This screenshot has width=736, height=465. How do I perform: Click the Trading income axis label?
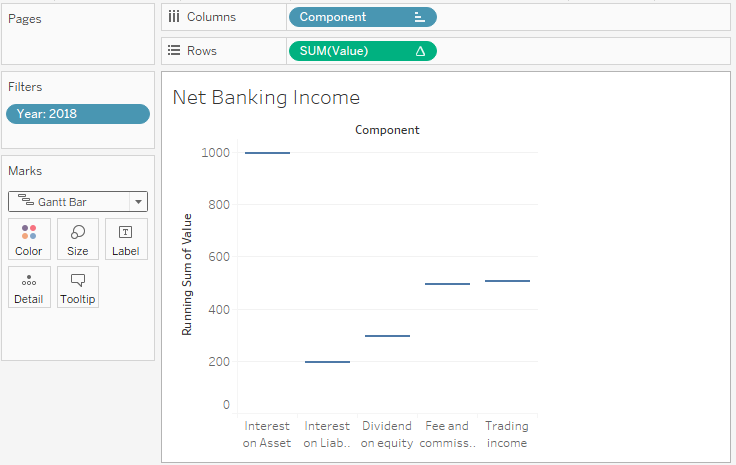(x=507, y=435)
